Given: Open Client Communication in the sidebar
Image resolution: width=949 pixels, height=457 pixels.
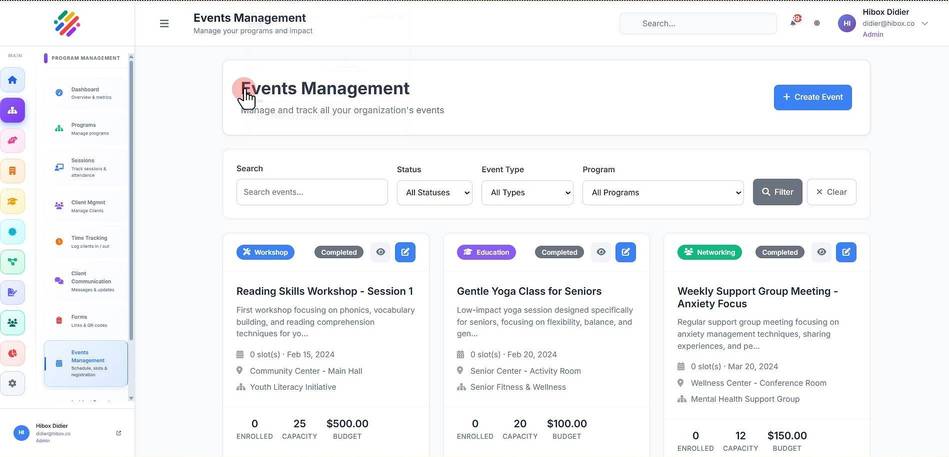Looking at the screenshot, I should click(86, 281).
